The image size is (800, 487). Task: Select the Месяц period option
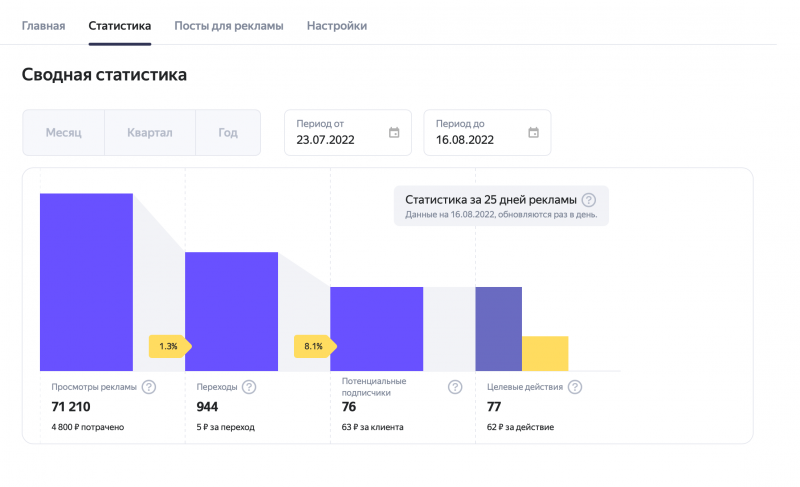pos(63,132)
